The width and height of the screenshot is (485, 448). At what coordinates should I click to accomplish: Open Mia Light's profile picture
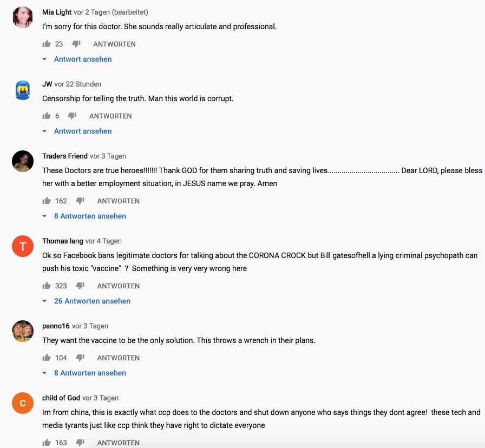click(23, 17)
